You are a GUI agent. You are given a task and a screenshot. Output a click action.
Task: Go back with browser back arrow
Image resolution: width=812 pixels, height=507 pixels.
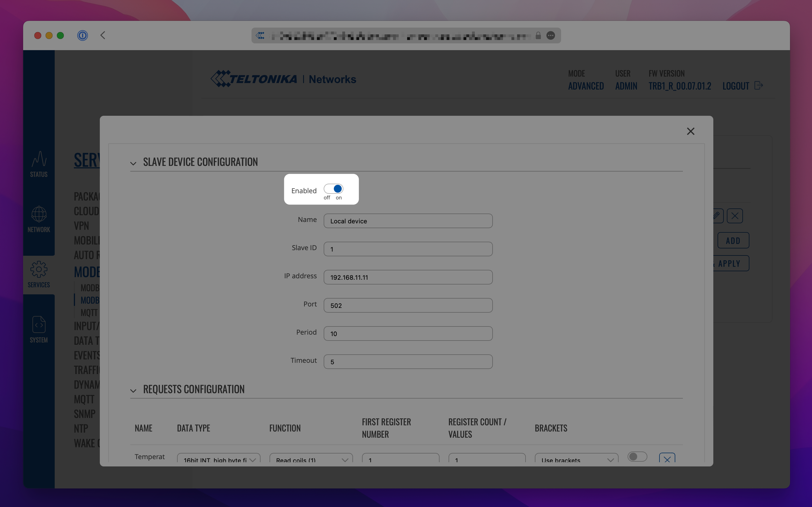[x=103, y=35]
